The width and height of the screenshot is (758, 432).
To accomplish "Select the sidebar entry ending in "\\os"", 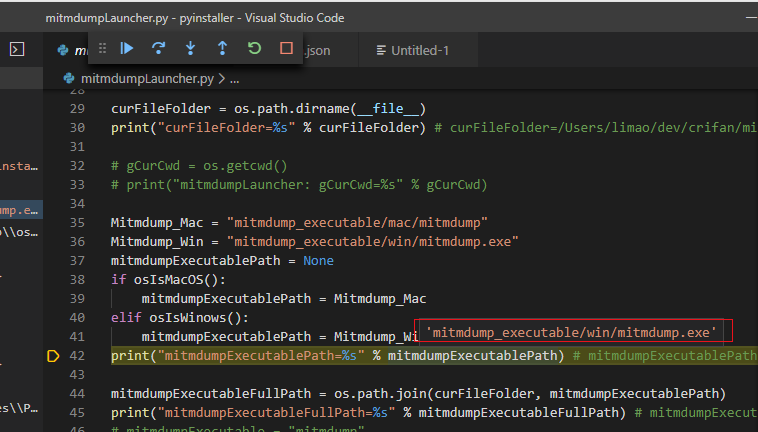I will click(20, 232).
